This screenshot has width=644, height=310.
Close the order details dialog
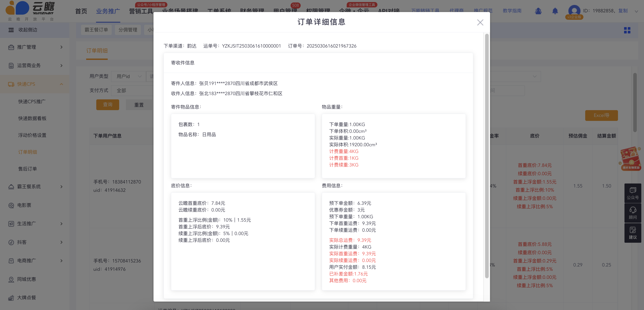(x=480, y=22)
